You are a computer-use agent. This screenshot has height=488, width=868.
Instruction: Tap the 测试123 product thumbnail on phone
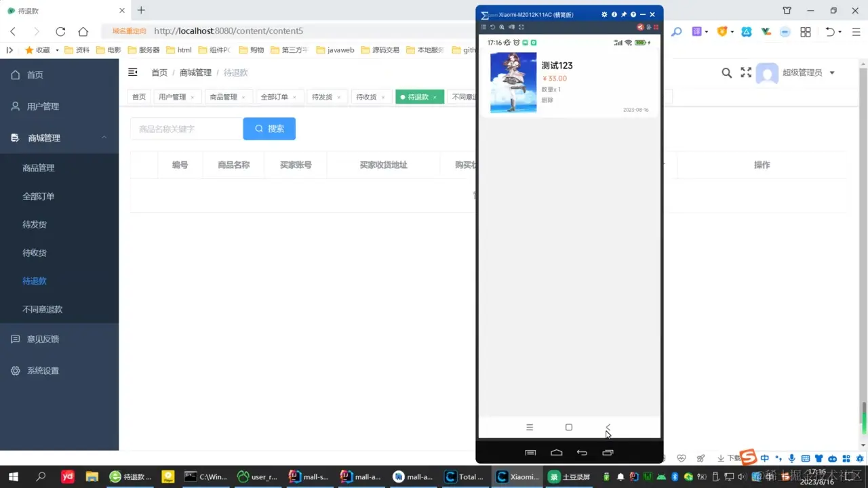tap(513, 83)
